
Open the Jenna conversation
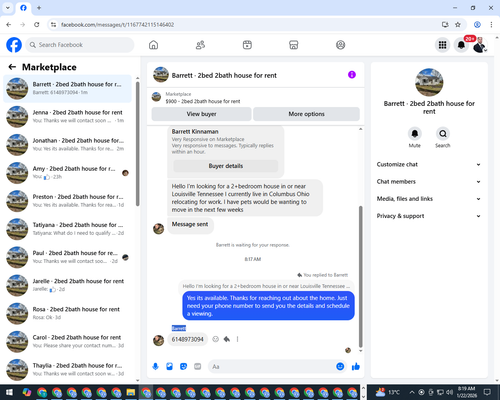pos(67,117)
